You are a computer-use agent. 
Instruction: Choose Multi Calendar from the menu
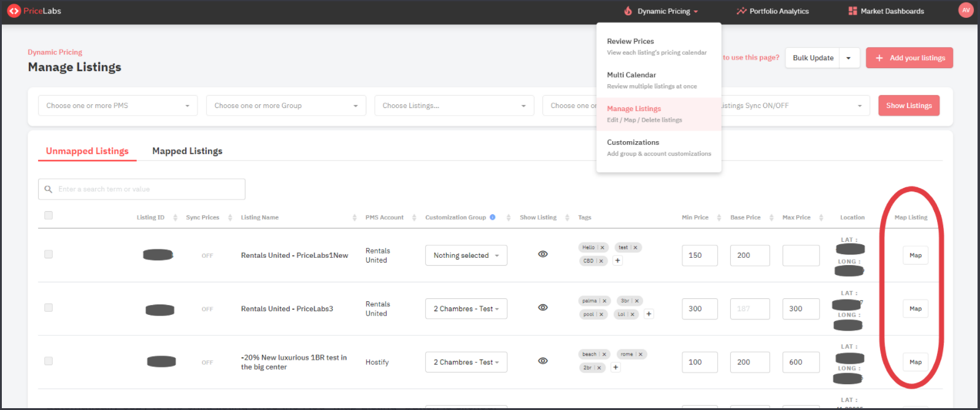coord(658,80)
